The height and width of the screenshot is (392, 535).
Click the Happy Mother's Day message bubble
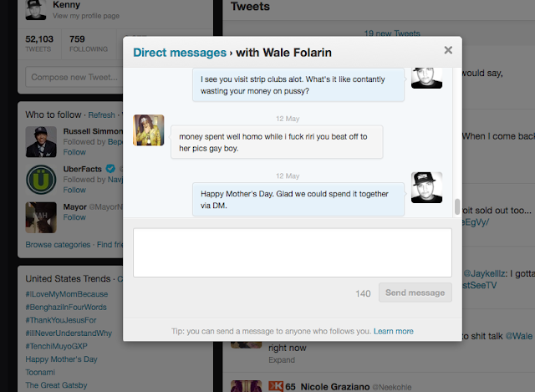tap(298, 199)
